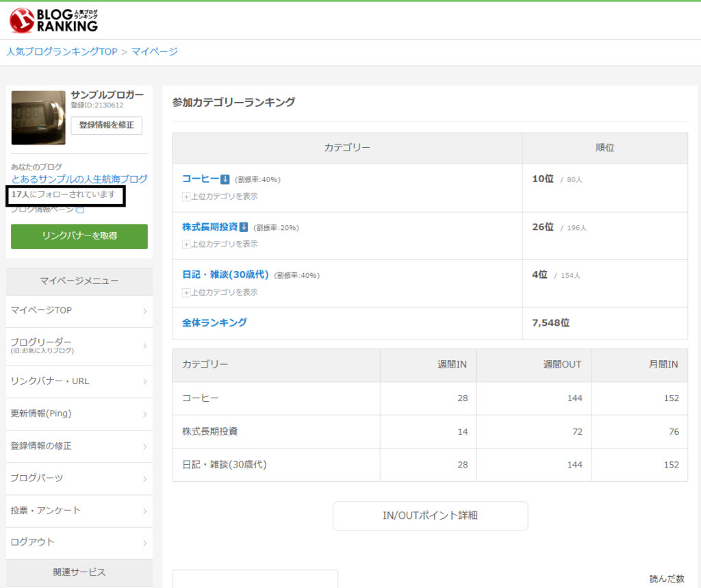Select マイページTOP in the sidebar menu
The height and width of the screenshot is (588, 701).
pyautogui.click(x=79, y=311)
